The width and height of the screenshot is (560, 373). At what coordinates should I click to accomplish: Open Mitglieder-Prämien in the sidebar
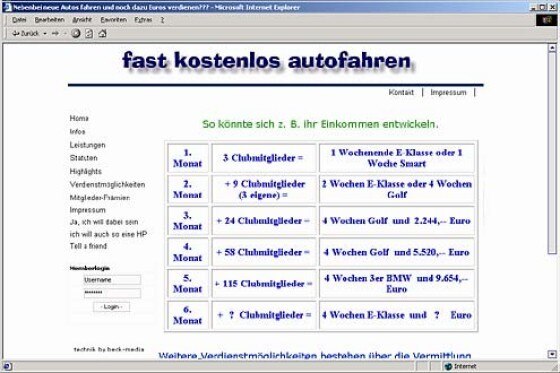(100, 198)
